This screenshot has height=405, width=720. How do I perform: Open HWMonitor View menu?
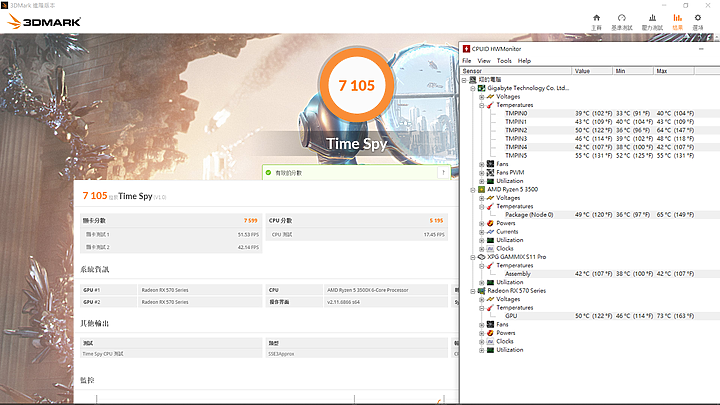(x=484, y=61)
